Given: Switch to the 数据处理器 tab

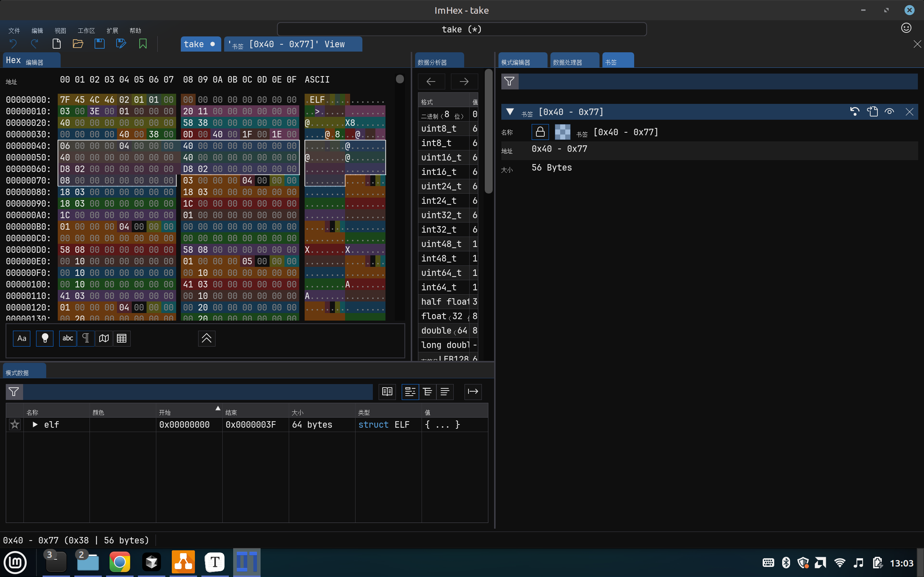Looking at the screenshot, I should click(567, 62).
